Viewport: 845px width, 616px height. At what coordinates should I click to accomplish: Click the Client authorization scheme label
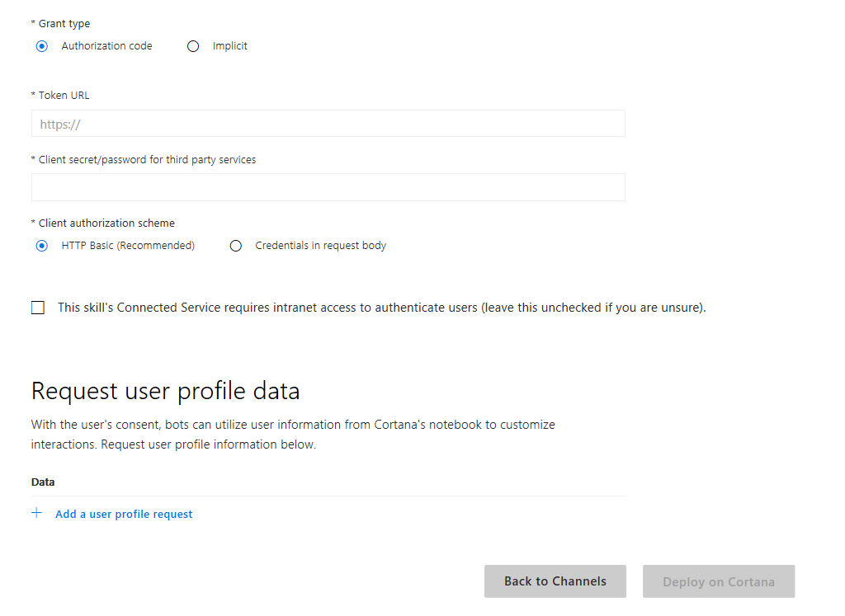point(102,223)
